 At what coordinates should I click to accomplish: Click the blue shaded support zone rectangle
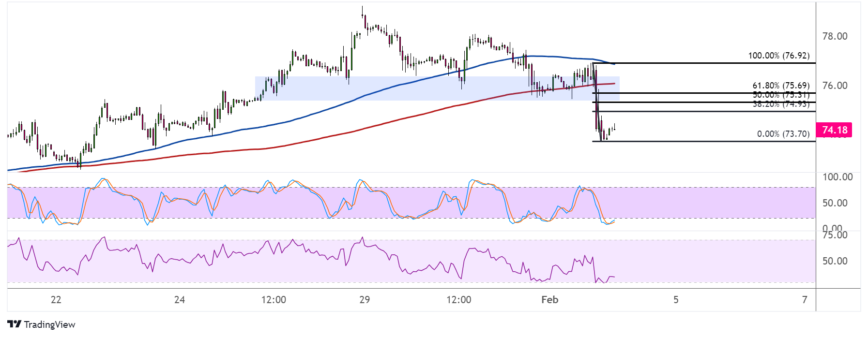click(x=437, y=88)
